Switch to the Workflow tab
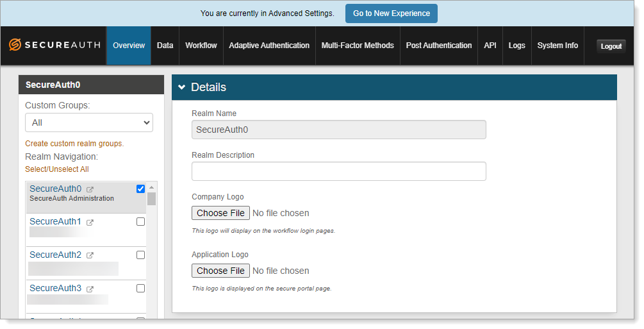 [x=201, y=46]
